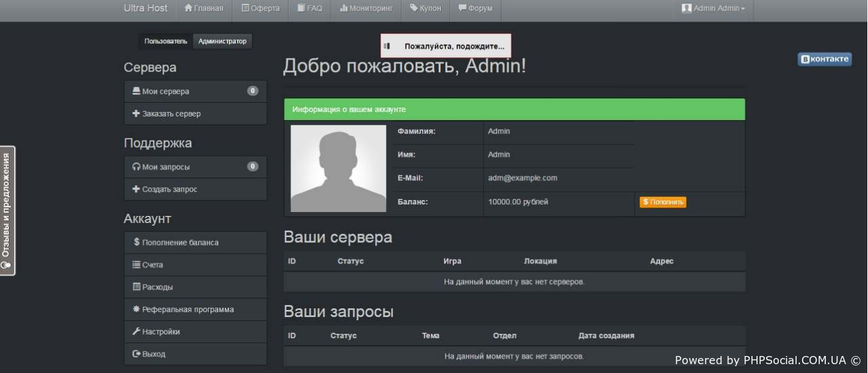Switch to Администратор mode
Screen dimensions: 868x373
point(222,41)
